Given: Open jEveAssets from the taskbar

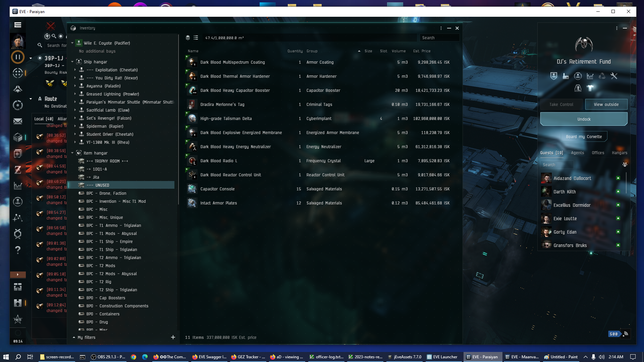Looking at the screenshot, I should (x=404, y=357).
